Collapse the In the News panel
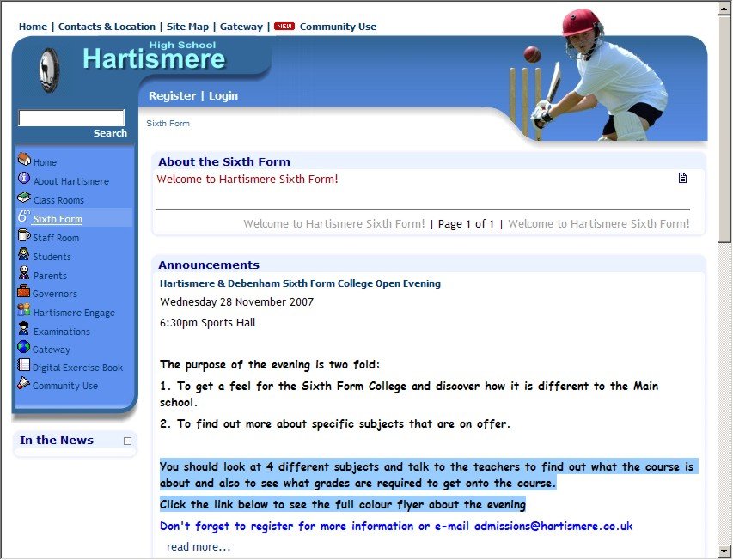This screenshot has height=560, width=733. (x=128, y=441)
